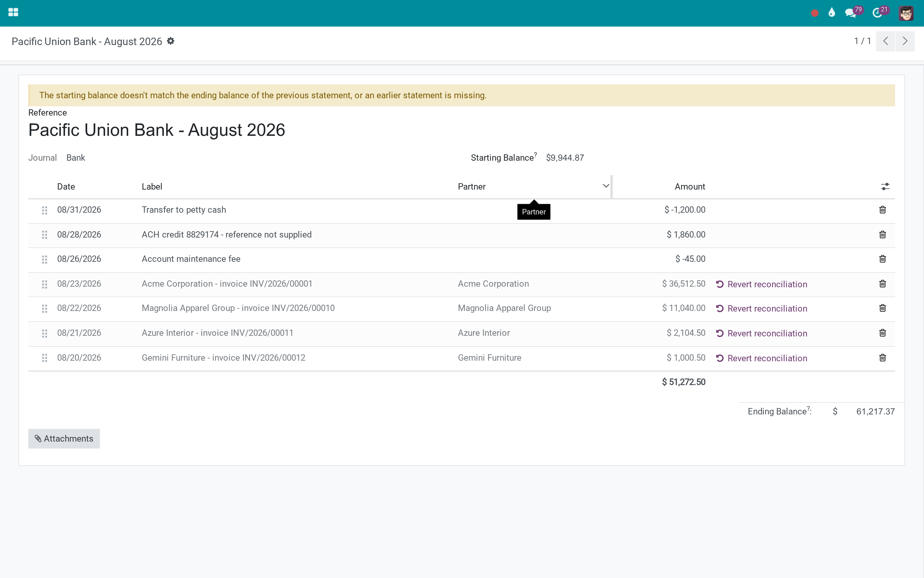924x578 pixels.
Task: Click the drag handle for Azure Interior row
Action: click(x=45, y=333)
